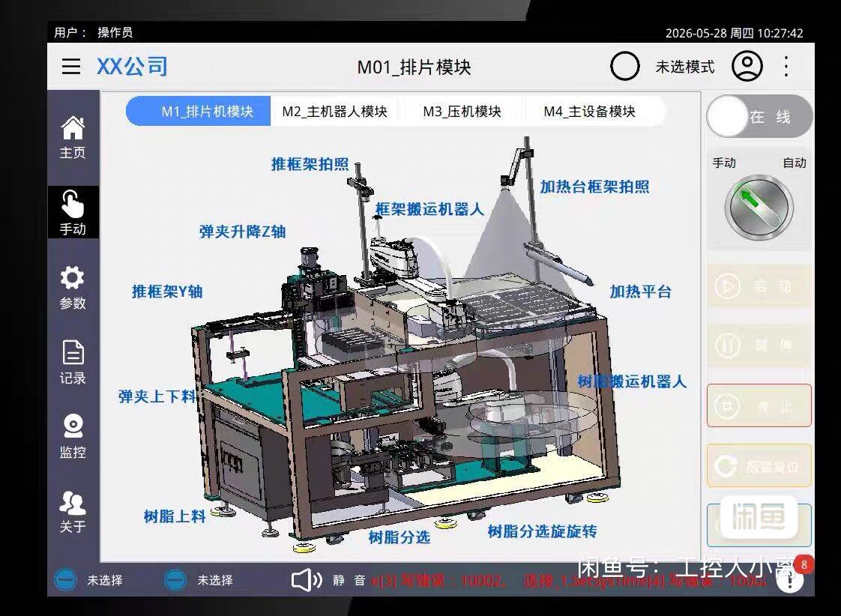Screen dimensions: 841x616
Task: Click the 3D machine model image
Action: (408, 343)
